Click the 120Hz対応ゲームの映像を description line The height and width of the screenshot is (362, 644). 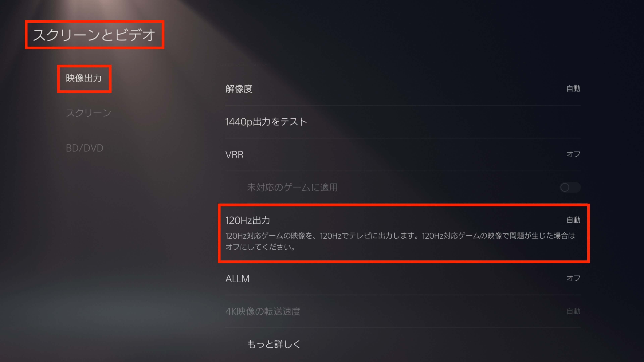400,236
